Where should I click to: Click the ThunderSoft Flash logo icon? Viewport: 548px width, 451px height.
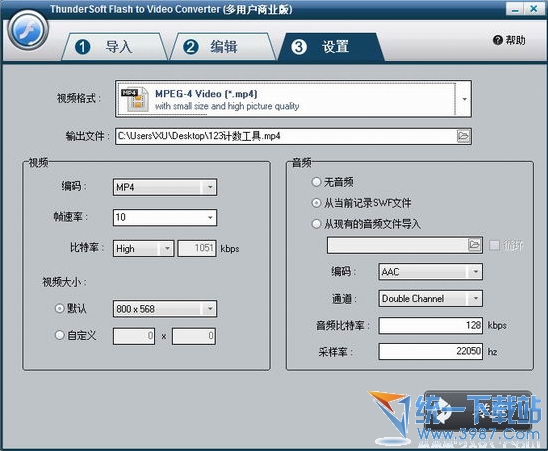(28, 30)
